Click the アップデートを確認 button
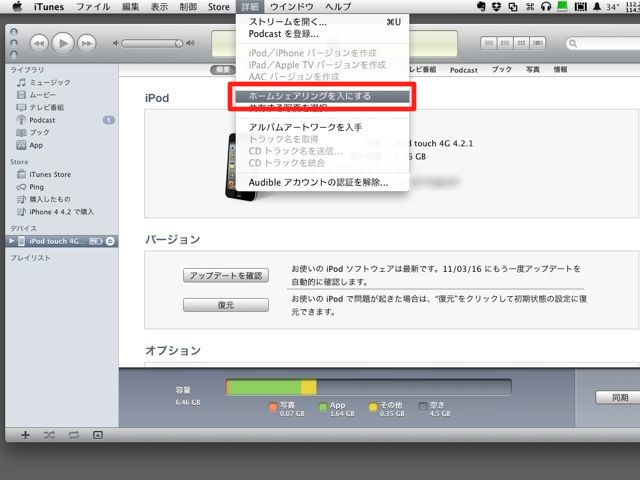The height and width of the screenshot is (480, 640). [226, 276]
